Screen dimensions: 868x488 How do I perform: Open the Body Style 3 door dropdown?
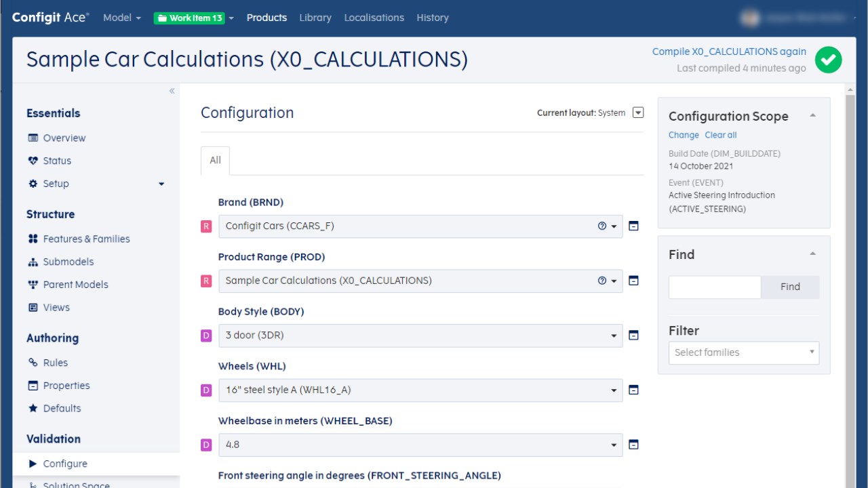(420, 335)
